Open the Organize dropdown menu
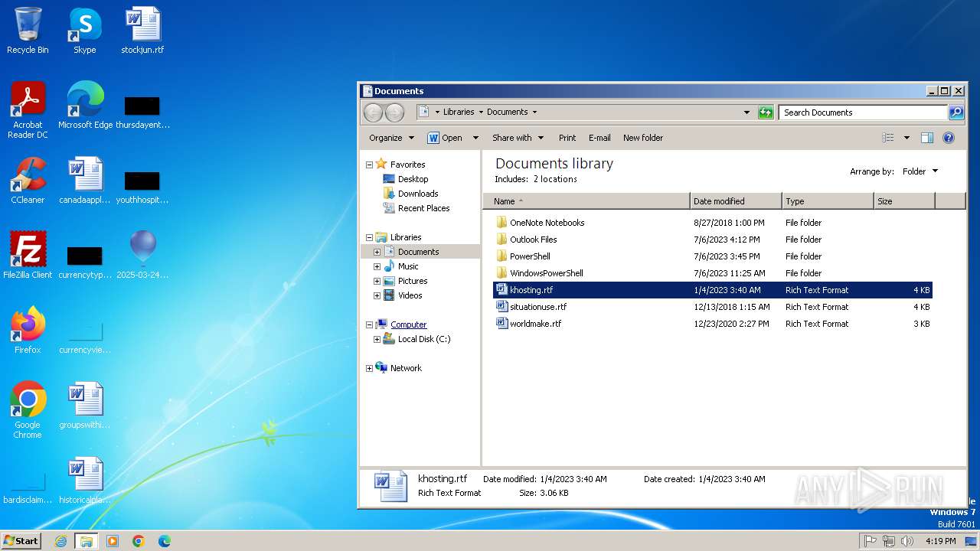The height and width of the screenshot is (551, 980). (x=392, y=138)
